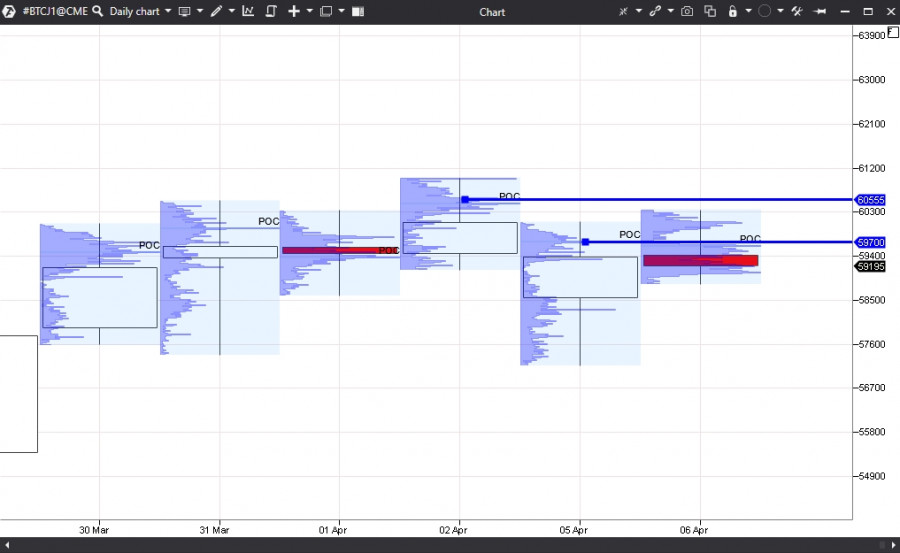The height and width of the screenshot is (553, 900).
Task: Click the #BTCJ1@CME instrument label
Action: 55,11
